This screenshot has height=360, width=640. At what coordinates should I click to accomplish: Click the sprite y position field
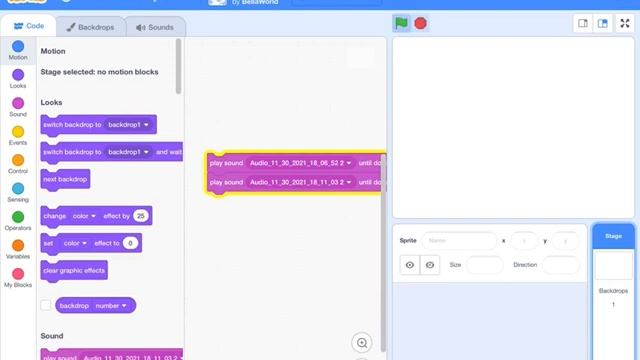tap(565, 240)
